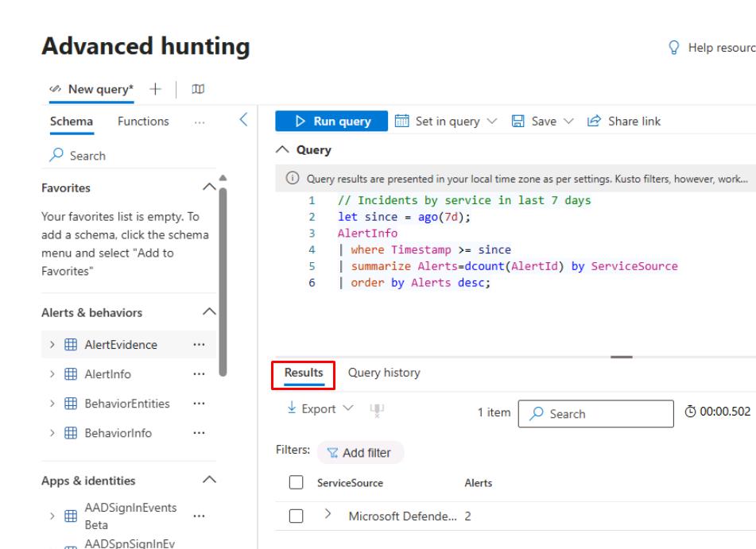The width and height of the screenshot is (756, 549).
Task: Open the Query history tab
Action: point(384,373)
